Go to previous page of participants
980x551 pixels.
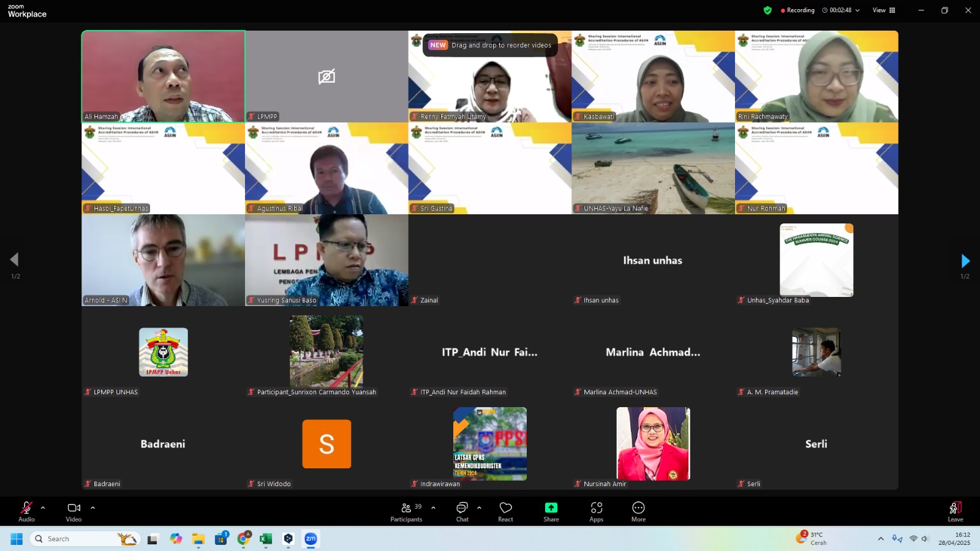(14, 260)
